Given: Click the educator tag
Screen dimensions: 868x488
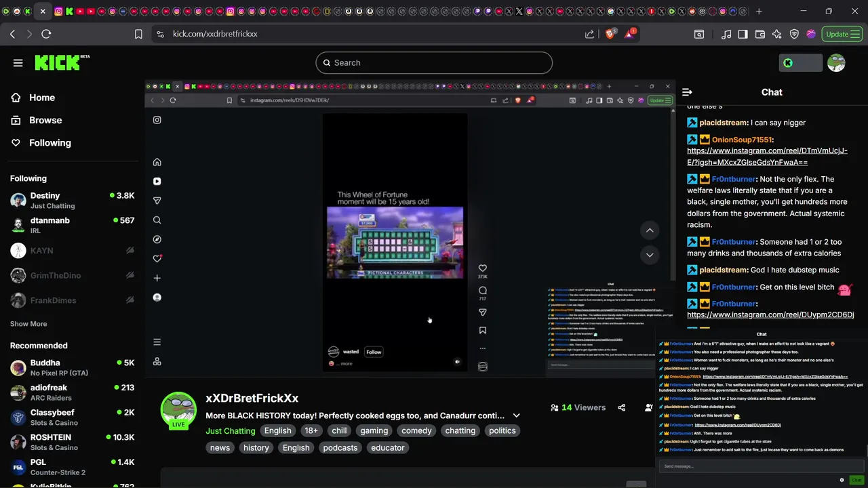Looking at the screenshot, I should tap(388, 448).
